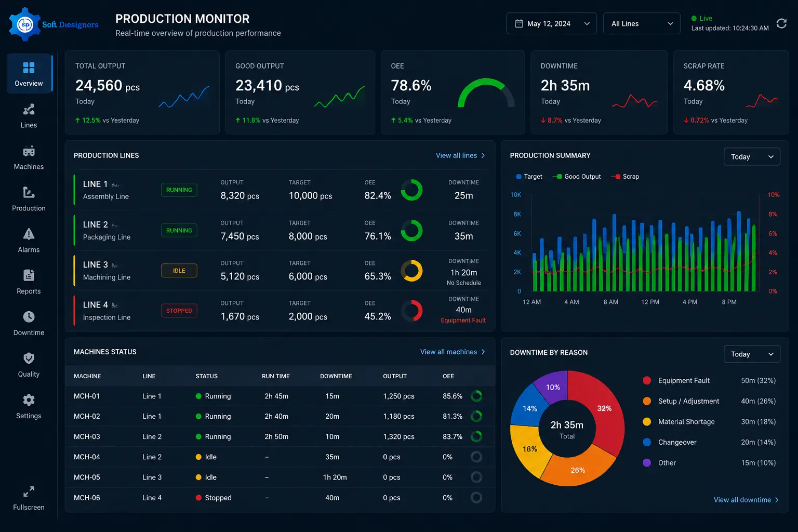This screenshot has height=532, width=798.
Task: Click the DOWNTIME column header in machines table
Action: point(336,376)
